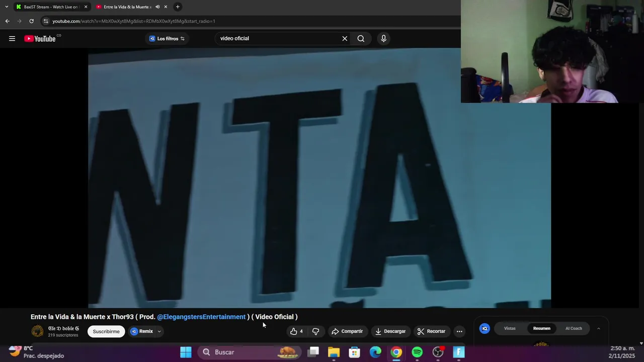Open the YouTube hamburger guide menu
The image size is (644, 362).
point(12,39)
